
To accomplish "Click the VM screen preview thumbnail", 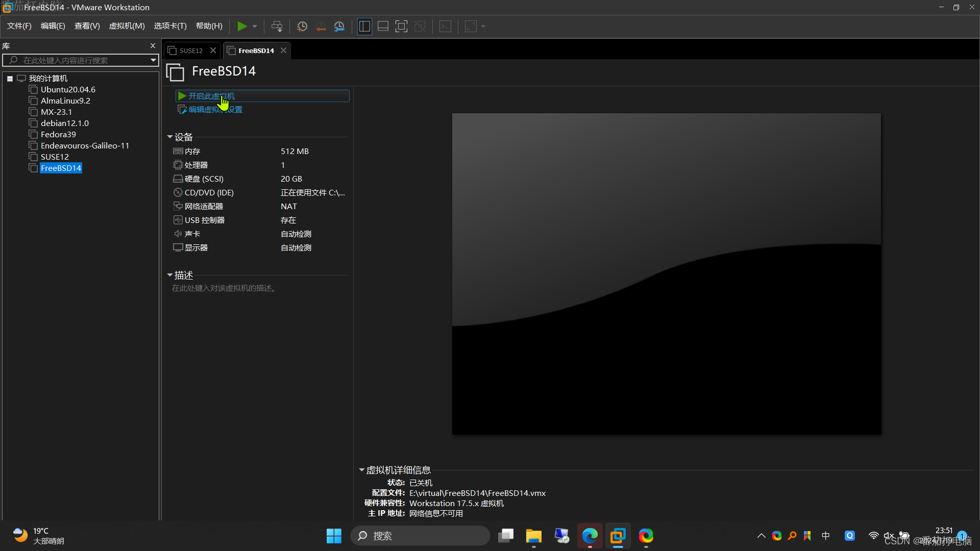I will click(666, 274).
